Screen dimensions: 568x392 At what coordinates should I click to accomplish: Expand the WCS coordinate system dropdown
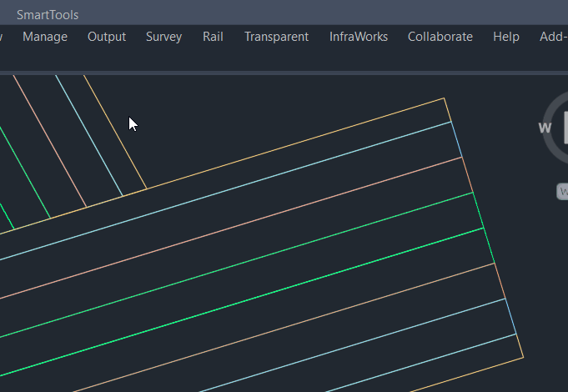[562, 192]
